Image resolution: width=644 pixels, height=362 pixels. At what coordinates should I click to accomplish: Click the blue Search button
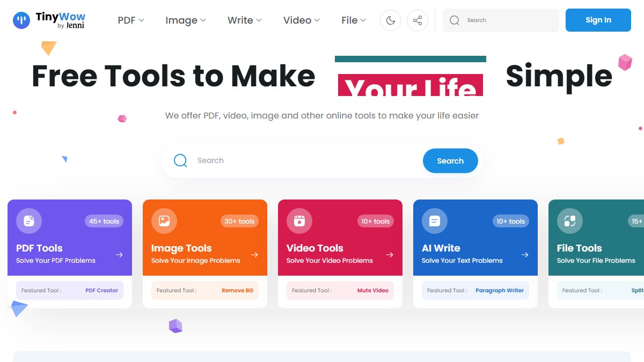point(450,161)
